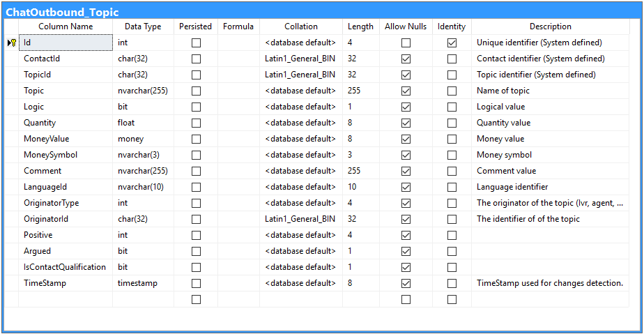The image size is (644, 334).
Task: Click the ChatOutbound_Topic table title bar
Action: pos(321,12)
